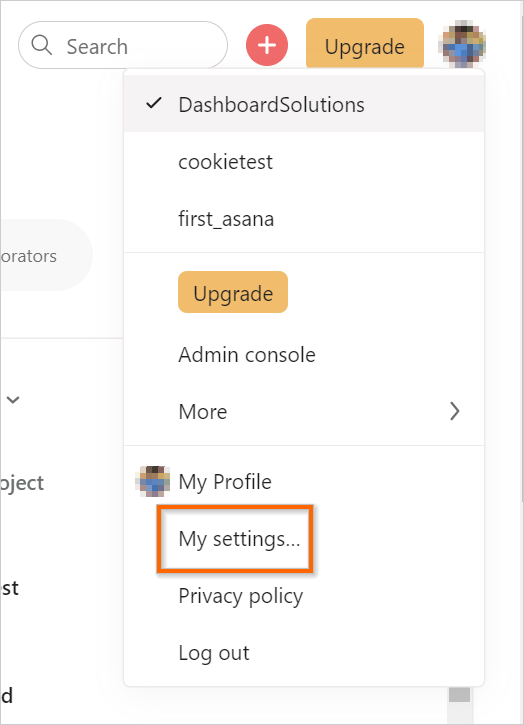Click the red plus quick-add button

pos(267,45)
